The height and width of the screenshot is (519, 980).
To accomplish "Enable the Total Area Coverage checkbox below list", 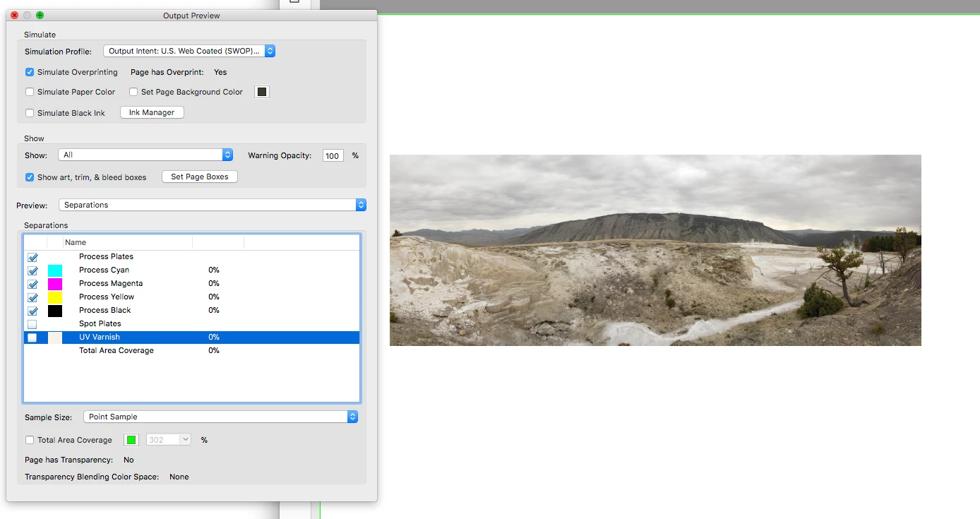I will [30, 440].
